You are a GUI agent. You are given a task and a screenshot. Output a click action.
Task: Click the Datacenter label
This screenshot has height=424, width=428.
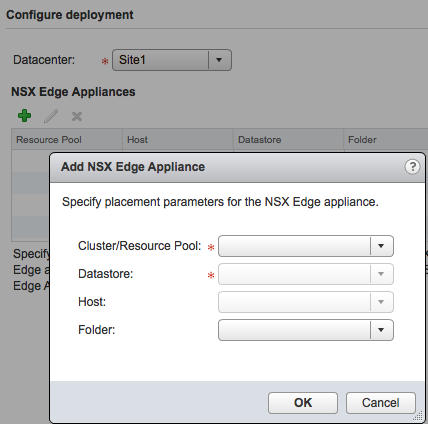[44, 60]
